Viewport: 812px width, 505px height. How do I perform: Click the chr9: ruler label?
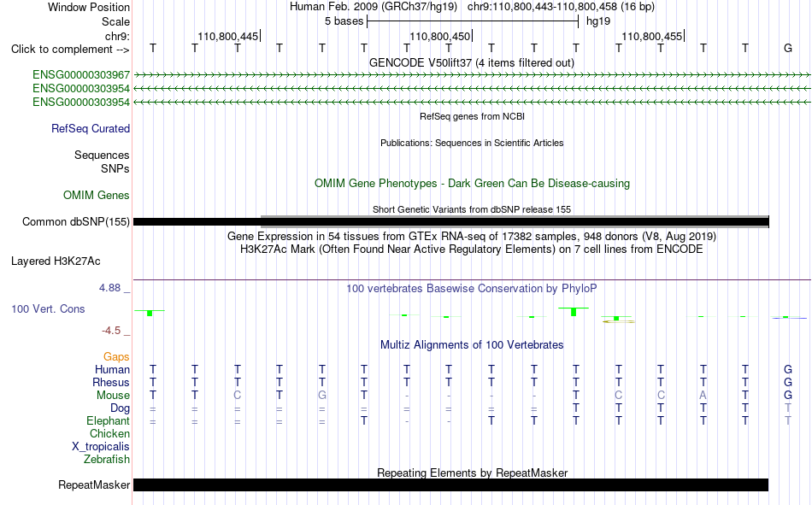(117, 36)
